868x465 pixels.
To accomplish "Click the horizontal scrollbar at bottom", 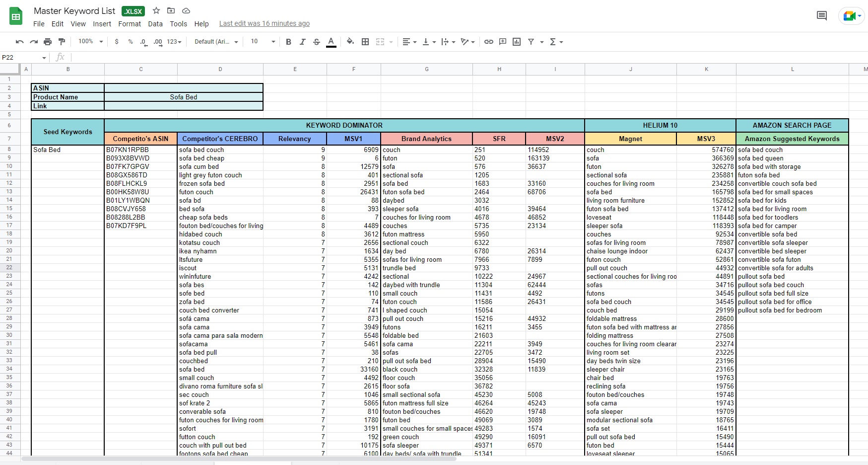I will pos(238,459).
